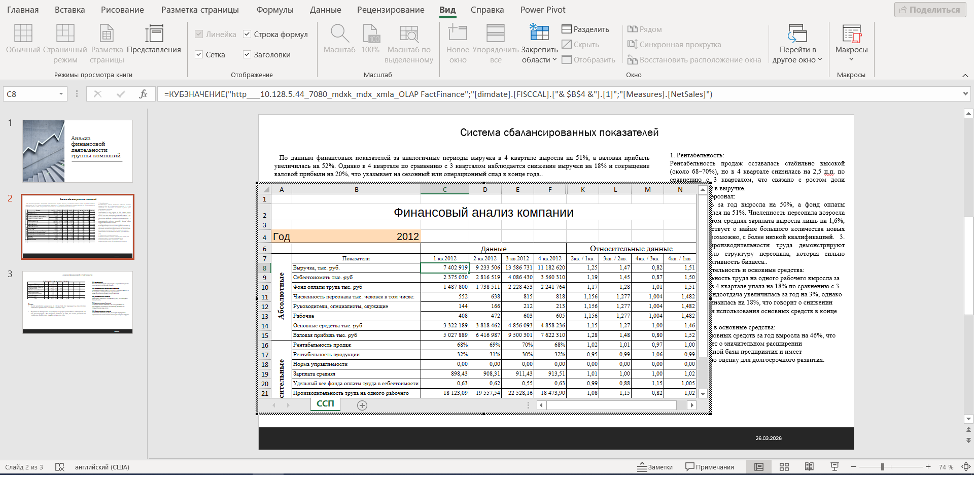This screenshot has width=974, height=477.
Task: Start slideshow from status bar icon
Action: pos(834,467)
